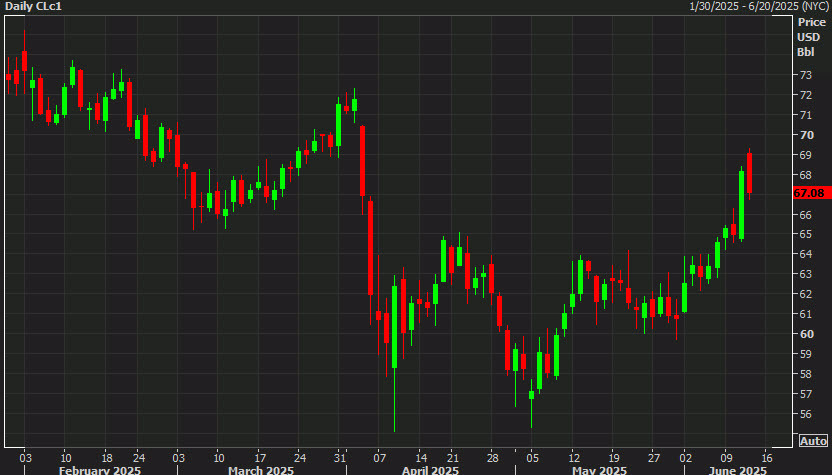Click the Price USD Bbl axis label

click(x=811, y=37)
